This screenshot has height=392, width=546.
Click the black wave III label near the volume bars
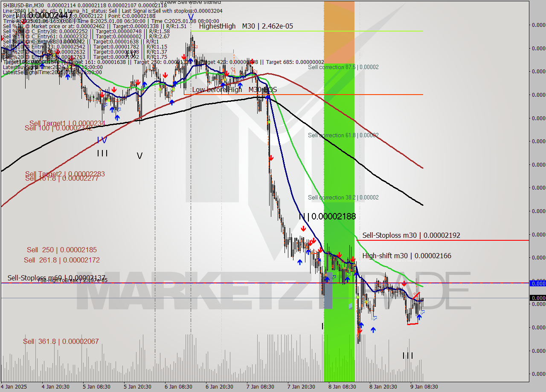[408, 356]
